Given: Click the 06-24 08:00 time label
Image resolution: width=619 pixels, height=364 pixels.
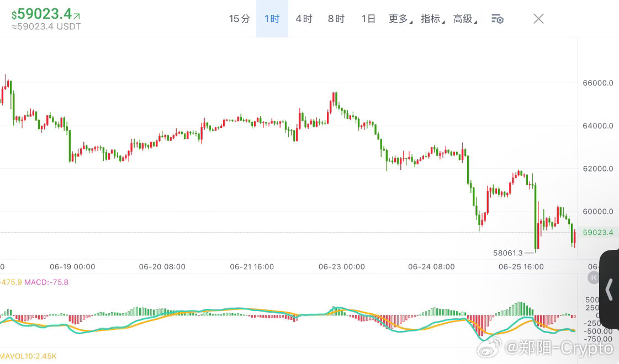Looking at the screenshot, I should [431, 266].
